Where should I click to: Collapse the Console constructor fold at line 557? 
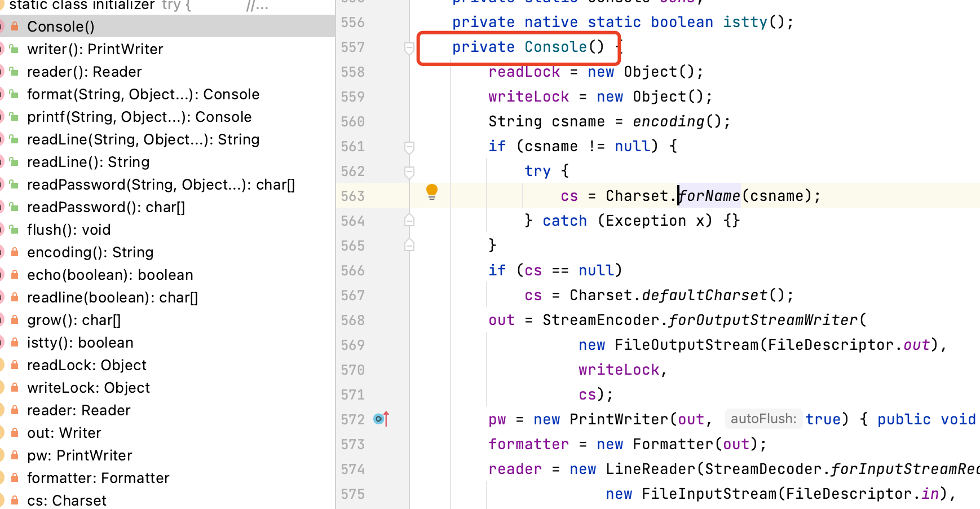pyautogui.click(x=409, y=48)
